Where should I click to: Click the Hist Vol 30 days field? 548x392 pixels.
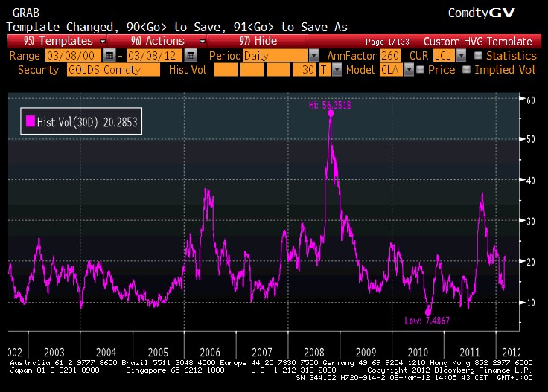point(304,70)
